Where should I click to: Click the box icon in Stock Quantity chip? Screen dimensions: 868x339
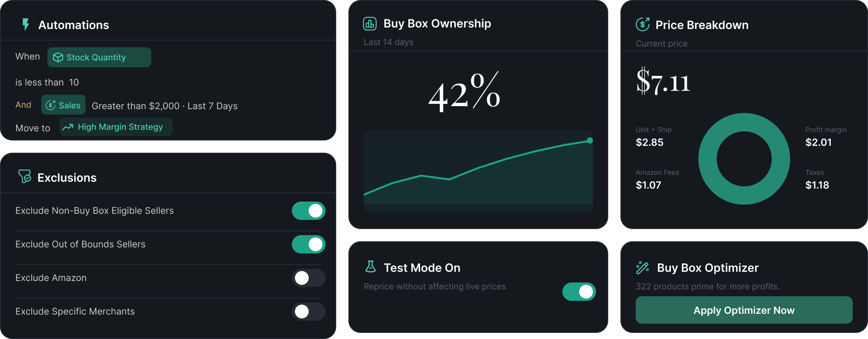(58, 57)
